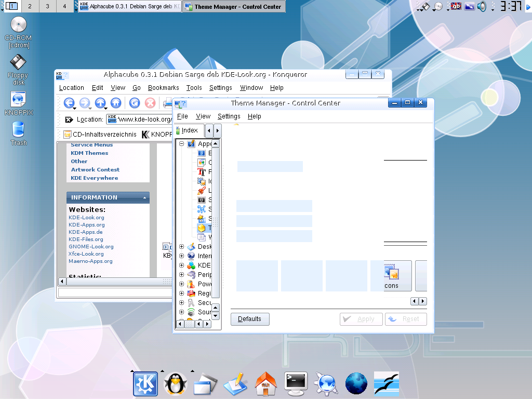The height and width of the screenshot is (399, 532).
Task: Select Theme Manager item in tree
Action: click(205, 228)
